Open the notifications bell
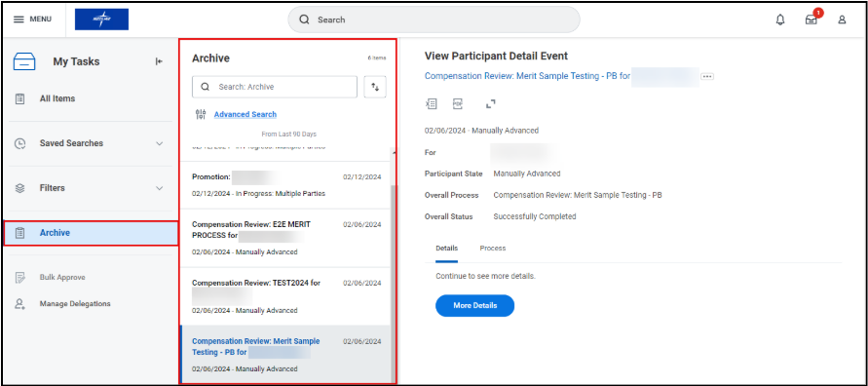Viewport: 868px width, 386px height. (780, 19)
